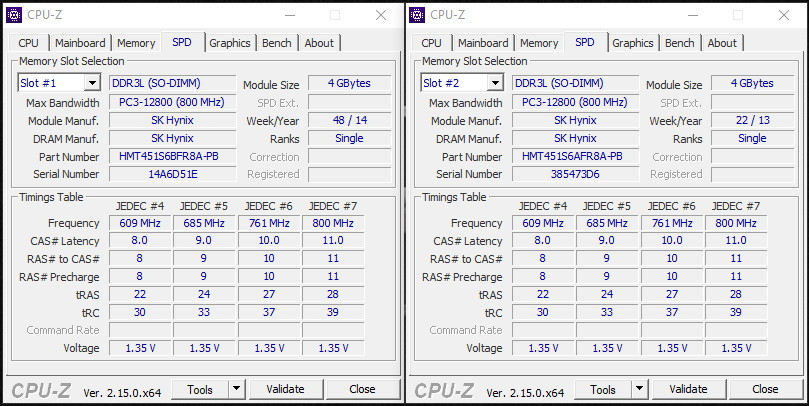
Task: Expand the Tools dropdown arrow in right window
Action: (x=639, y=389)
